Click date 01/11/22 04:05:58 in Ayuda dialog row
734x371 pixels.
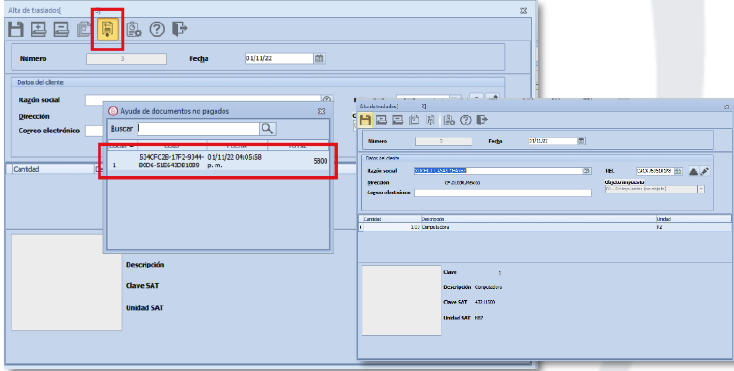[x=235, y=161]
